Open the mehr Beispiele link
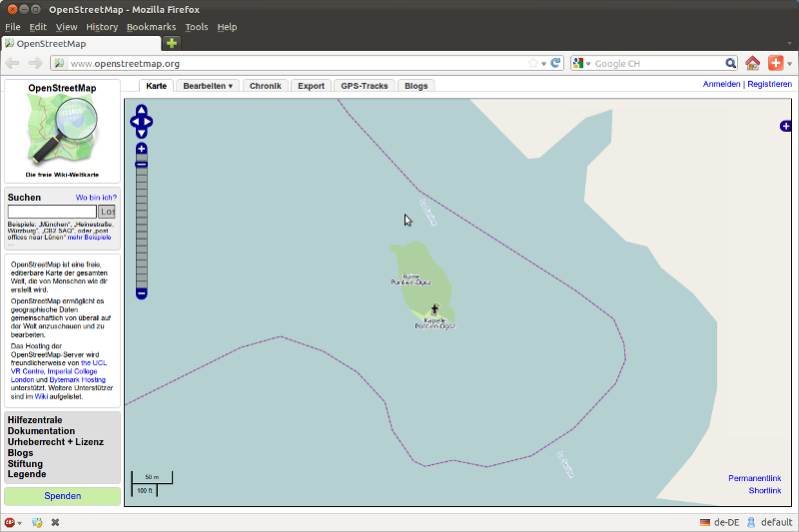The image size is (799, 532). (89, 238)
